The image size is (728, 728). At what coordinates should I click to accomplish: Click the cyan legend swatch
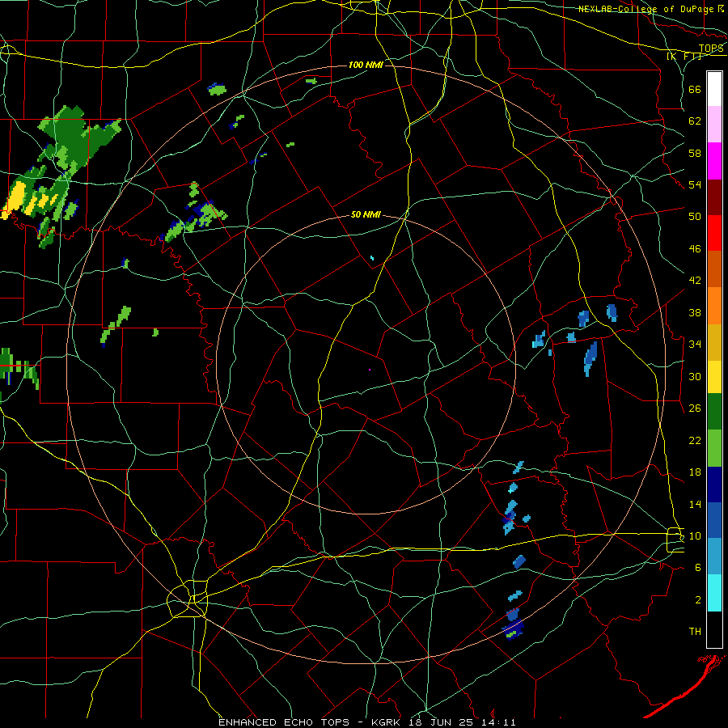[714, 593]
